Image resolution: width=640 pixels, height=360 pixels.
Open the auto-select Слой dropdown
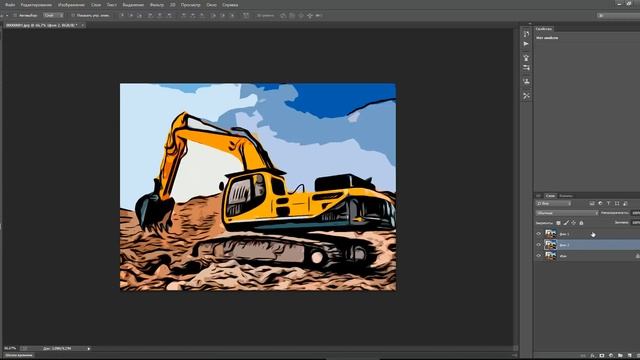coord(53,16)
